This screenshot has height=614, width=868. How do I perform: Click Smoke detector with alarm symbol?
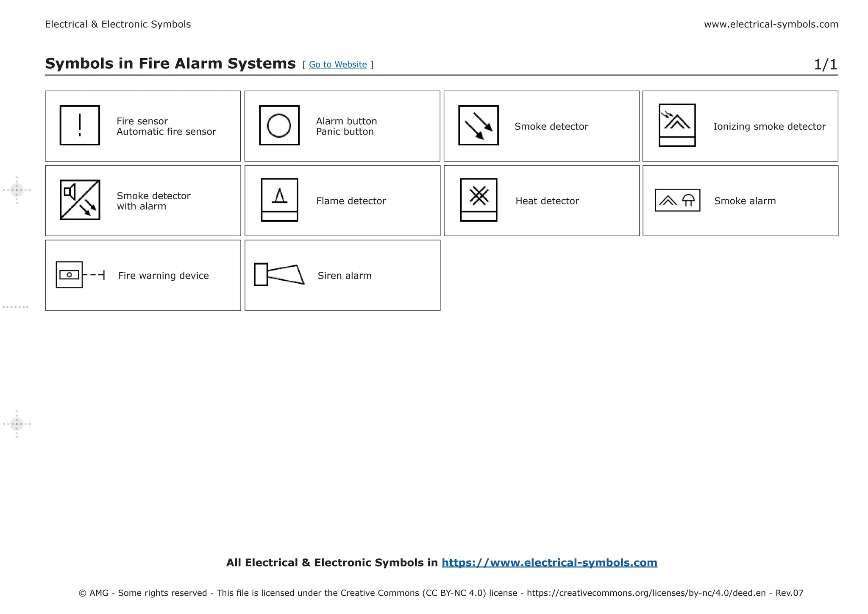click(80, 200)
